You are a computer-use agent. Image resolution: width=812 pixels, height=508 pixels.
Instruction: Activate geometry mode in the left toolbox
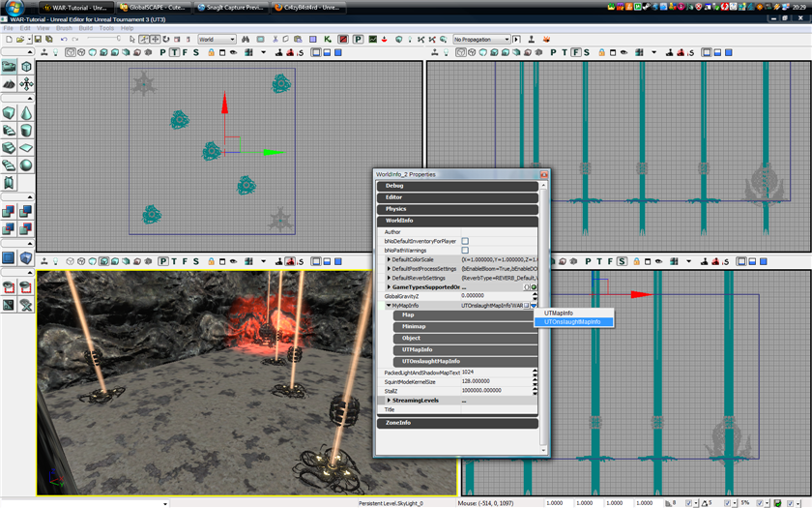(26, 67)
